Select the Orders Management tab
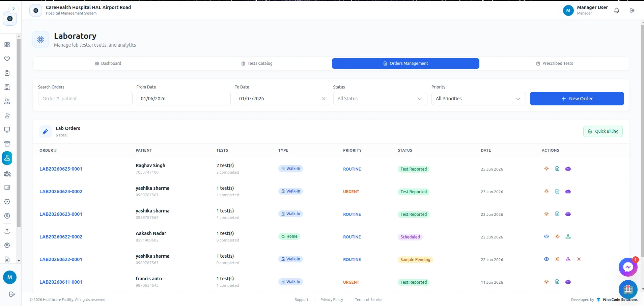The image size is (644, 306). [x=405, y=63]
